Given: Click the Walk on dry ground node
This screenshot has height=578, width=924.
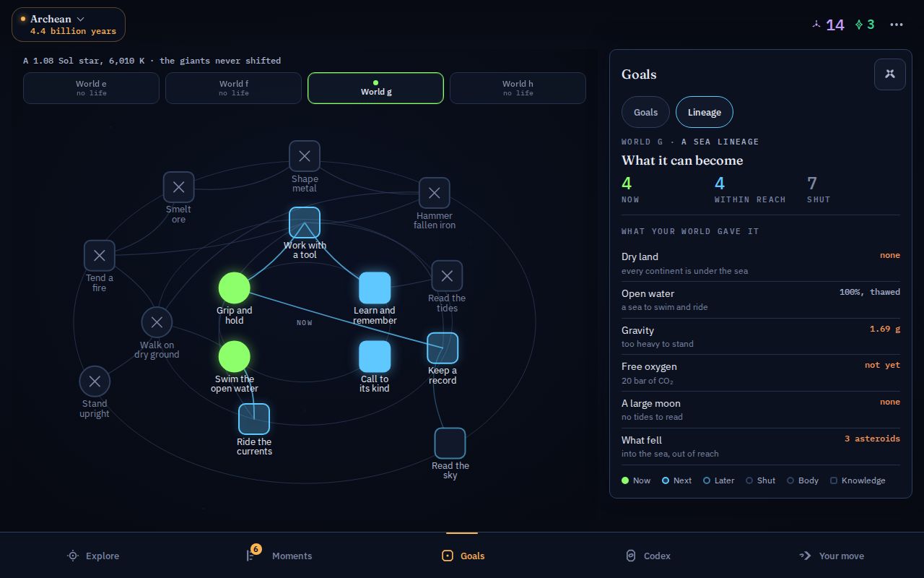Looking at the screenshot, I should (x=157, y=322).
